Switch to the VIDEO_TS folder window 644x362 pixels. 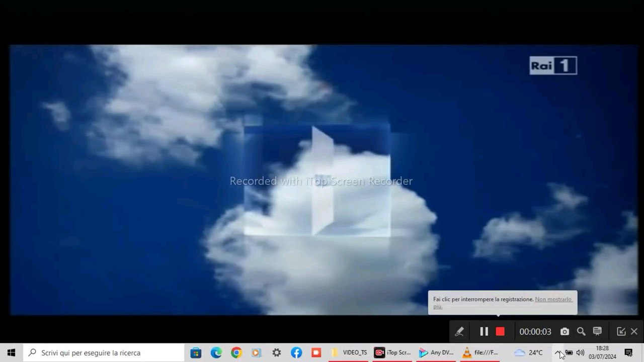point(349,352)
